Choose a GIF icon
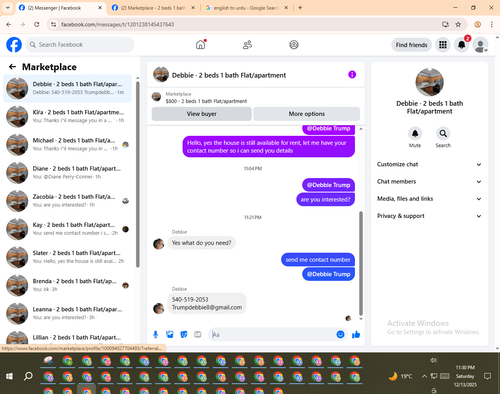This screenshot has height=394, width=500. (x=198, y=334)
